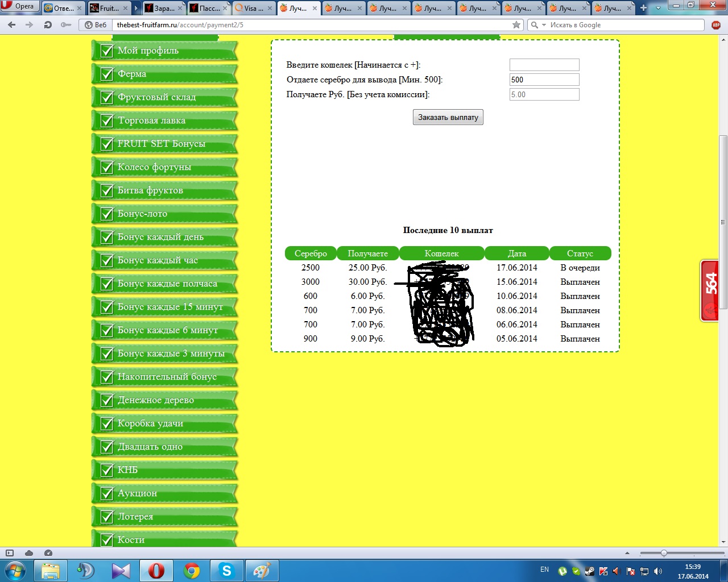Screen dimensions: 728x582
Task: Click the checkmark icon beside Бонус каждый час
Action: click(x=106, y=260)
